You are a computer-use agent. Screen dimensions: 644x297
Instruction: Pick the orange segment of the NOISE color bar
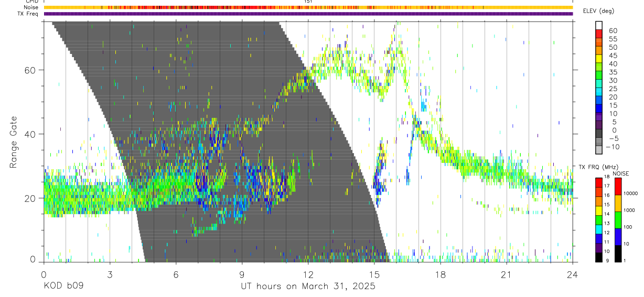point(617,203)
